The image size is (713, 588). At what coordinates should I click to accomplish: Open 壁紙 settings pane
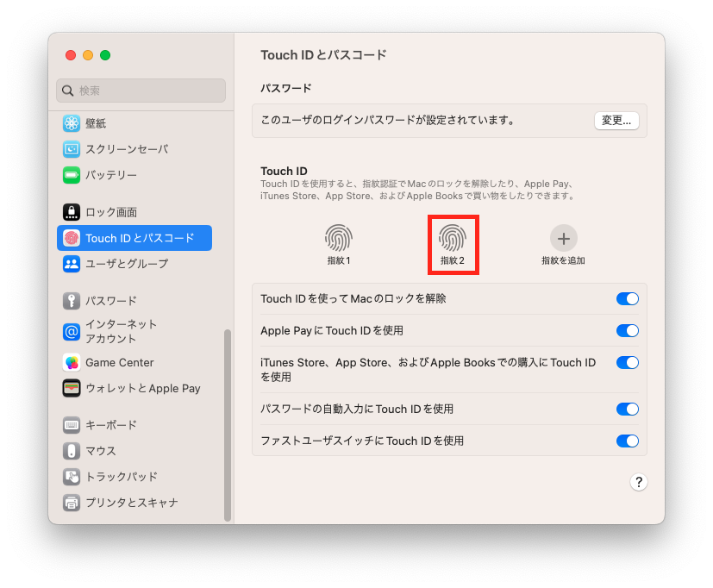134,123
